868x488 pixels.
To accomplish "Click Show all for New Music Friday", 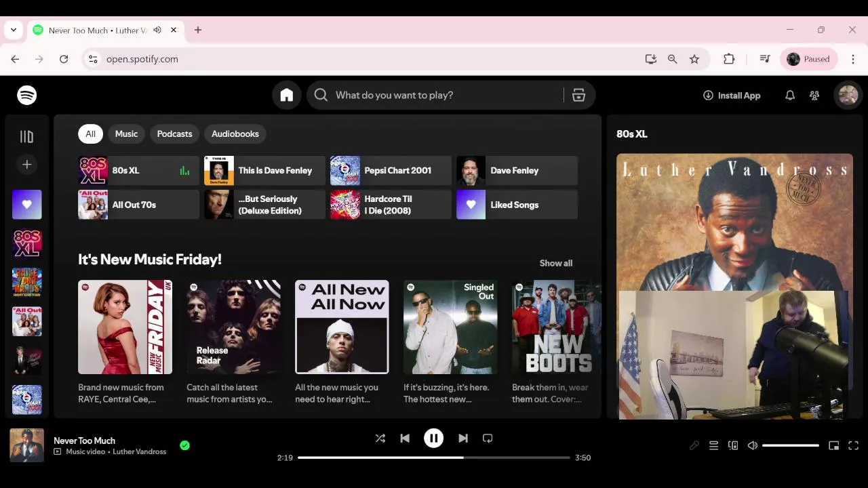I will [556, 263].
